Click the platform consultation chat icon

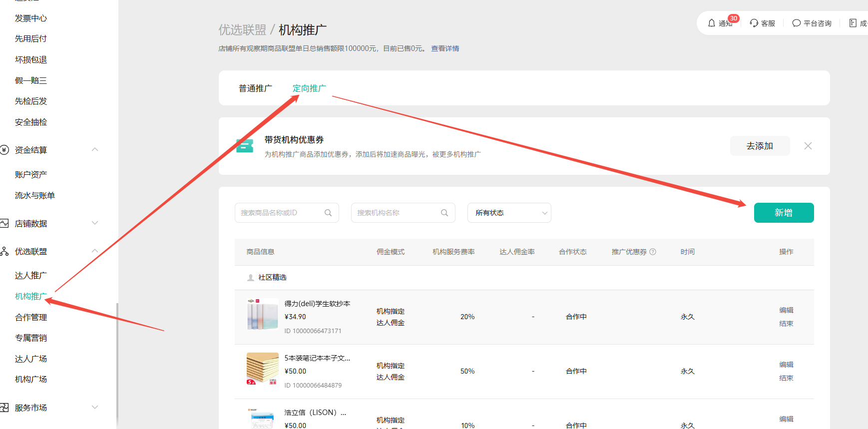pyautogui.click(x=797, y=23)
